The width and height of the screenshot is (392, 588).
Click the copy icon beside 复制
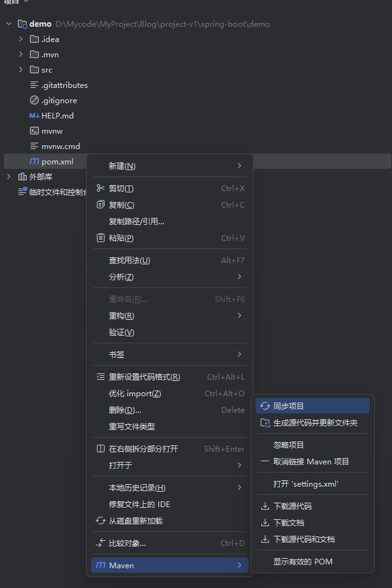pyautogui.click(x=100, y=205)
